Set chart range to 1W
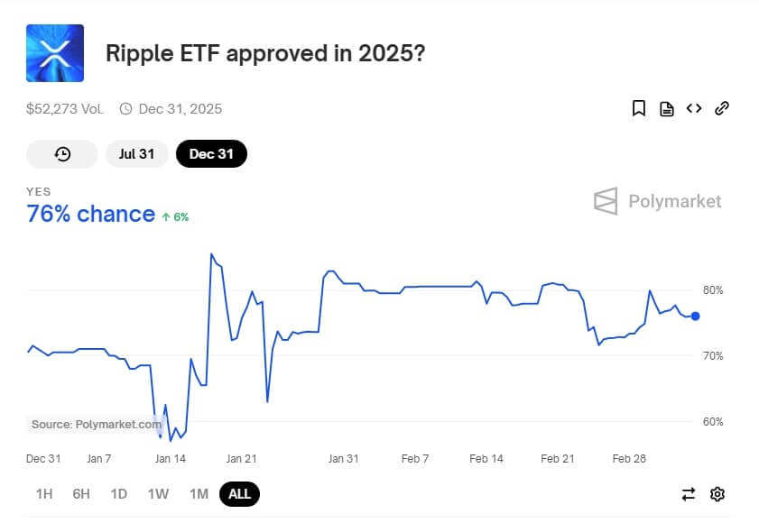Screen dimensions: 759x532 click(158, 493)
